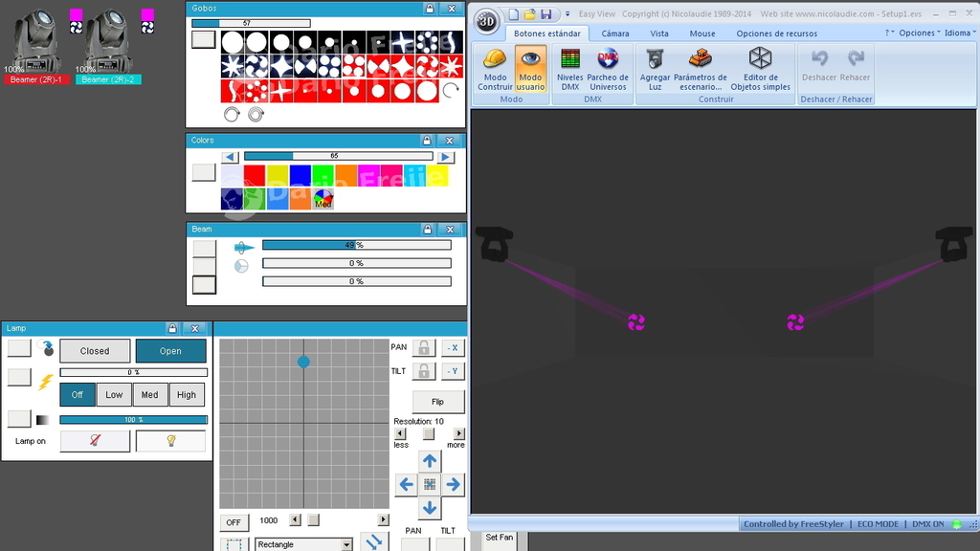Adjust the 49% beam slider

(x=356, y=245)
